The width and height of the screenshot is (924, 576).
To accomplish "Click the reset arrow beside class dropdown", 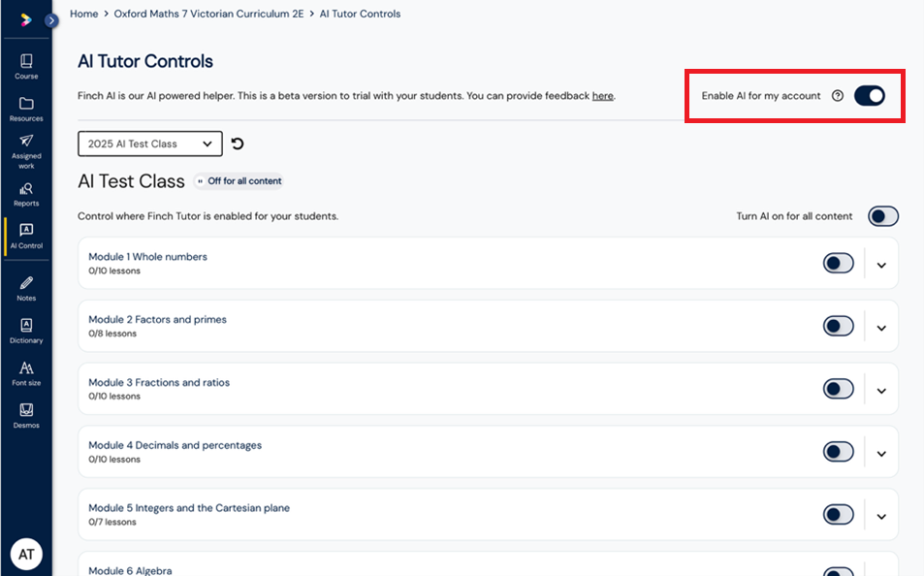I will click(x=238, y=144).
